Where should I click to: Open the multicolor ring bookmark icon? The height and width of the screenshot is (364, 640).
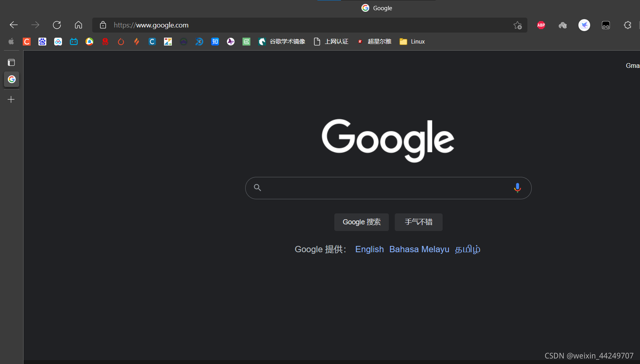point(89,42)
